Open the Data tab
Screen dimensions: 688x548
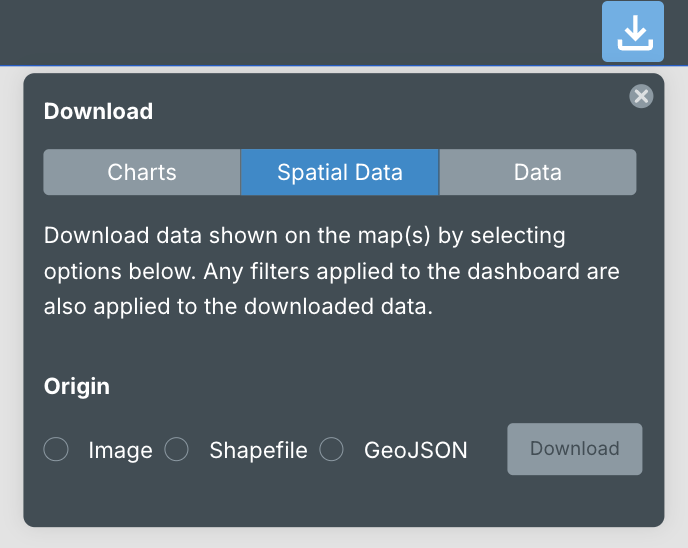pos(537,172)
